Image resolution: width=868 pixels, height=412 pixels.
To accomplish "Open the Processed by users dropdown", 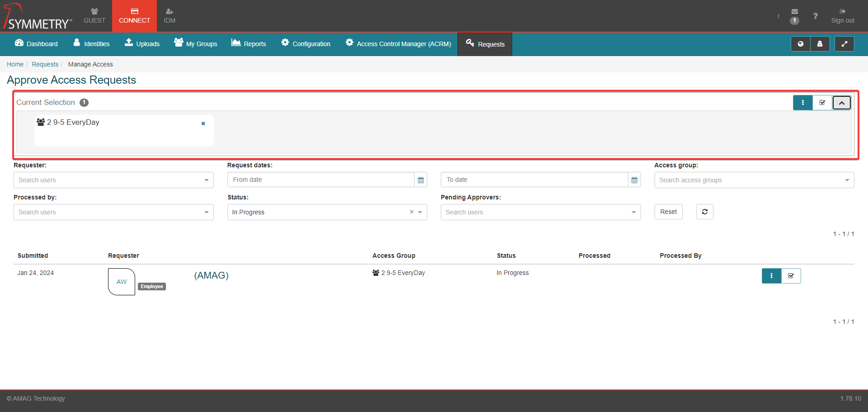I will tap(113, 212).
